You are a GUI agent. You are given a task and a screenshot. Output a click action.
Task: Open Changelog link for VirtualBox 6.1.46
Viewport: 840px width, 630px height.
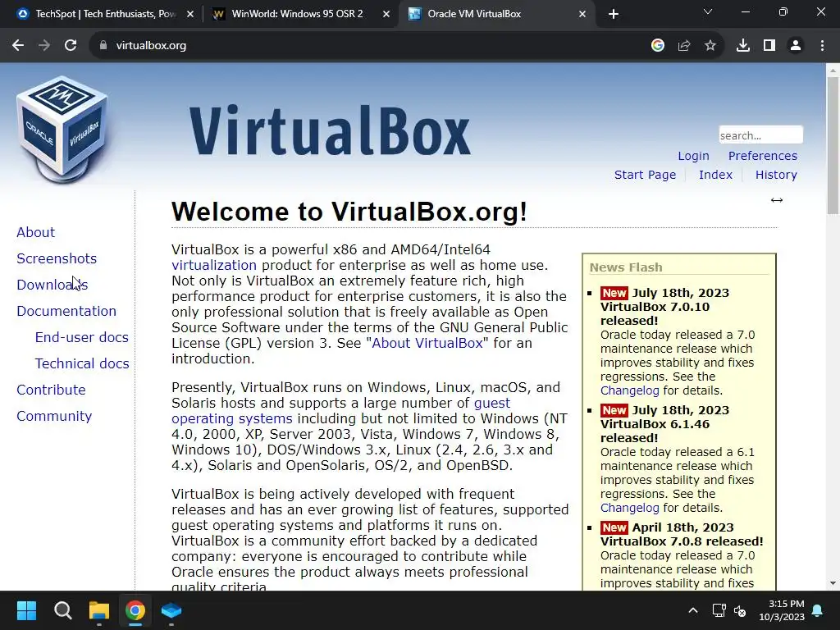coord(629,508)
